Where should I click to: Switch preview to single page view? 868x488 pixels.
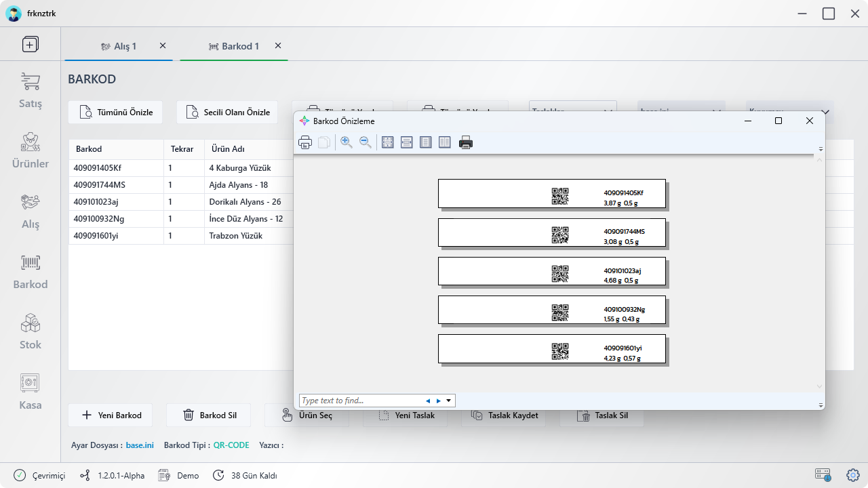pos(426,142)
